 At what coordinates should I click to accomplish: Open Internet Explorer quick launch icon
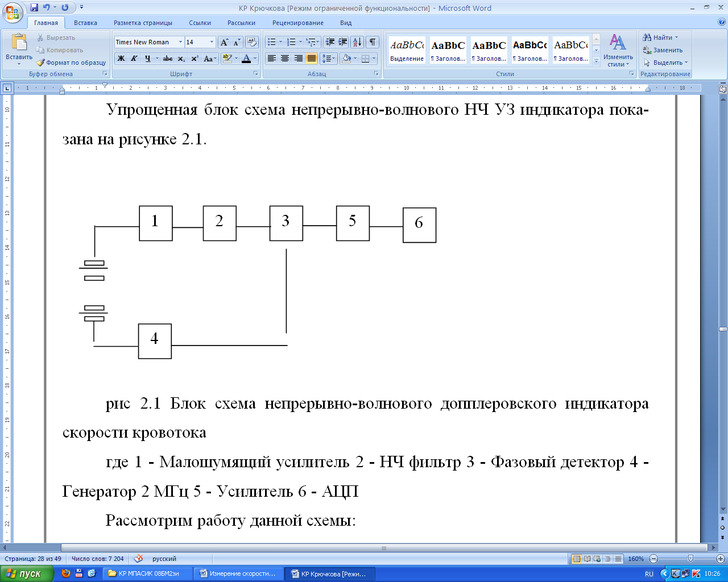[x=92, y=573]
